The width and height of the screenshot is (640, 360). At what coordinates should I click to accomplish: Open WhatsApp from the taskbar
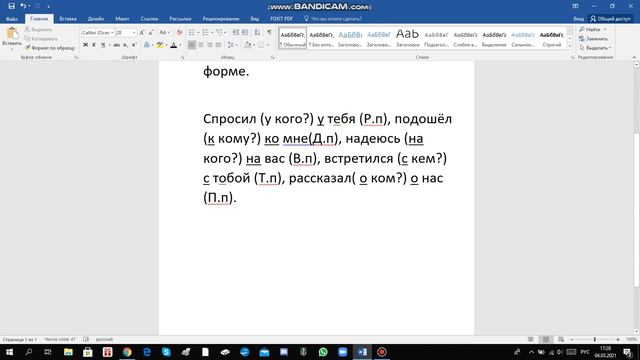coord(323,352)
